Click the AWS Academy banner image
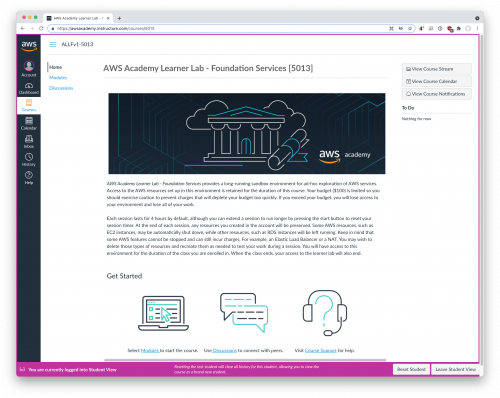The image size is (500, 398). 247,133
